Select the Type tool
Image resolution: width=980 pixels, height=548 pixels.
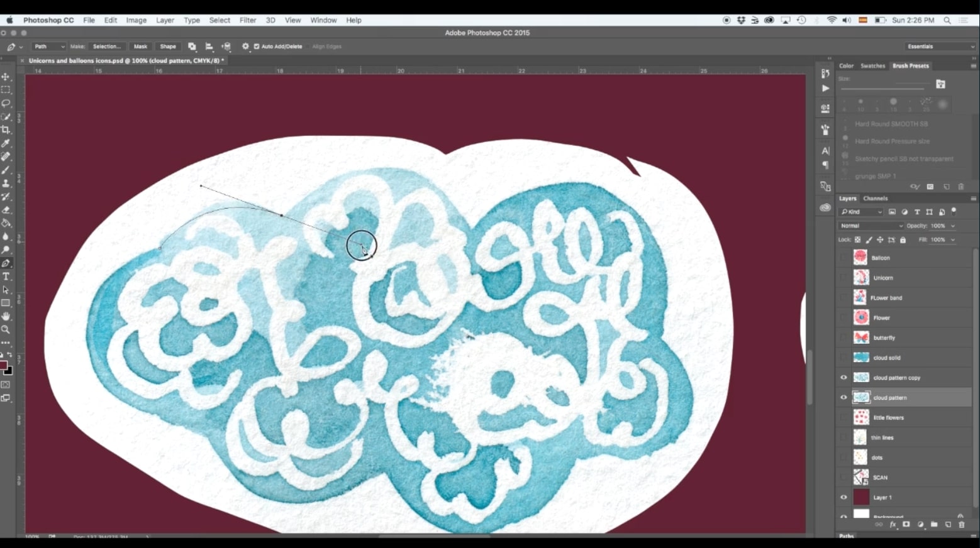pos(6,276)
